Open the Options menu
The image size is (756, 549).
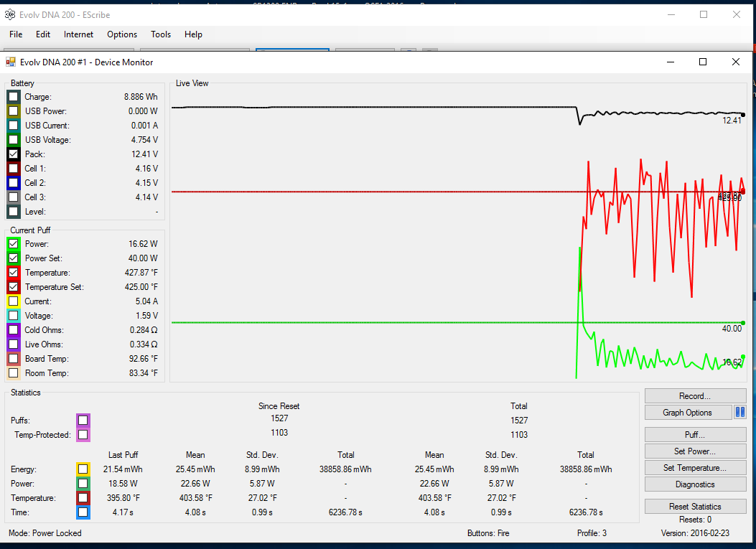click(122, 34)
